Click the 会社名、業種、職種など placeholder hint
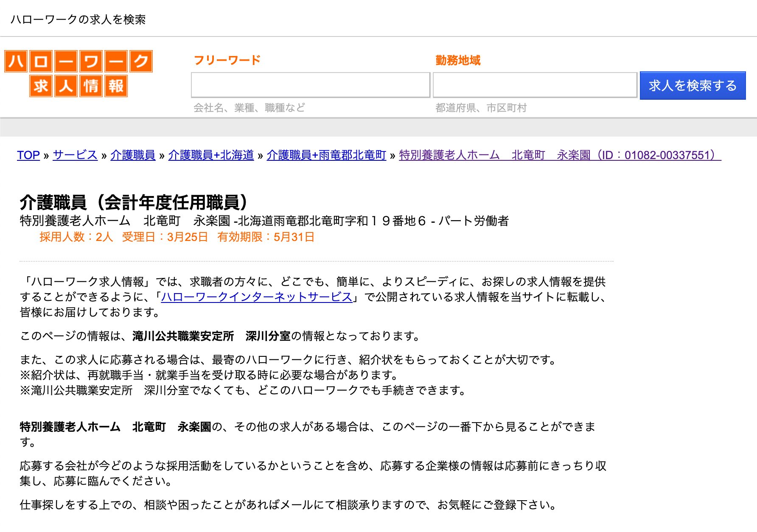This screenshot has height=532, width=757. tap(249, 107)
